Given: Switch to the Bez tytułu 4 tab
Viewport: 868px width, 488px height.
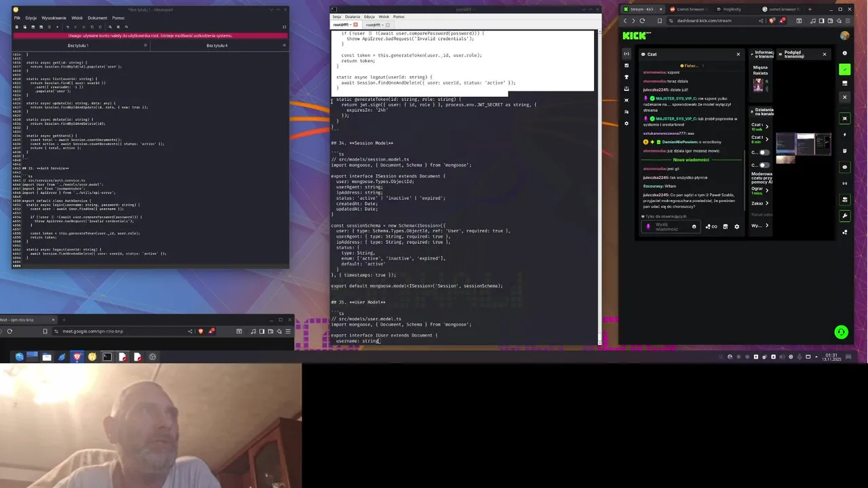Looking at the screenshot, I should pyautogui.click(x=217, y=45).
